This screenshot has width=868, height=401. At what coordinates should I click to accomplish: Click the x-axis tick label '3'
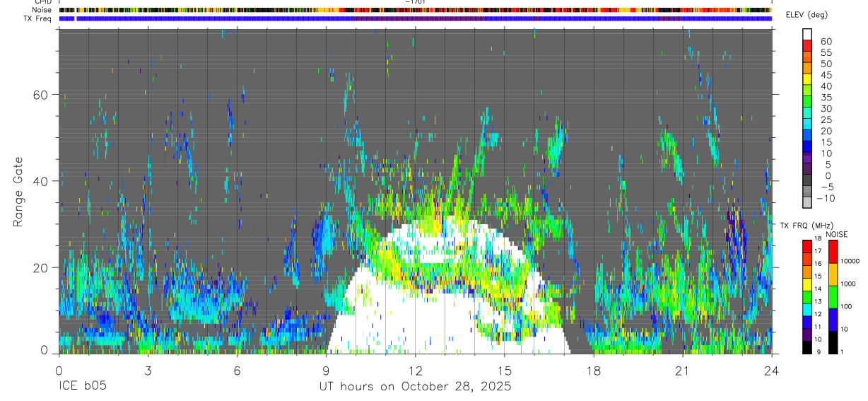148,370
